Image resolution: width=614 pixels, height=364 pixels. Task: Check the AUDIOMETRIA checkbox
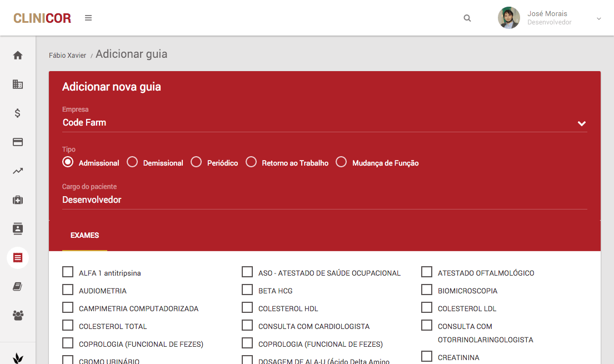(x=68, y=290)
